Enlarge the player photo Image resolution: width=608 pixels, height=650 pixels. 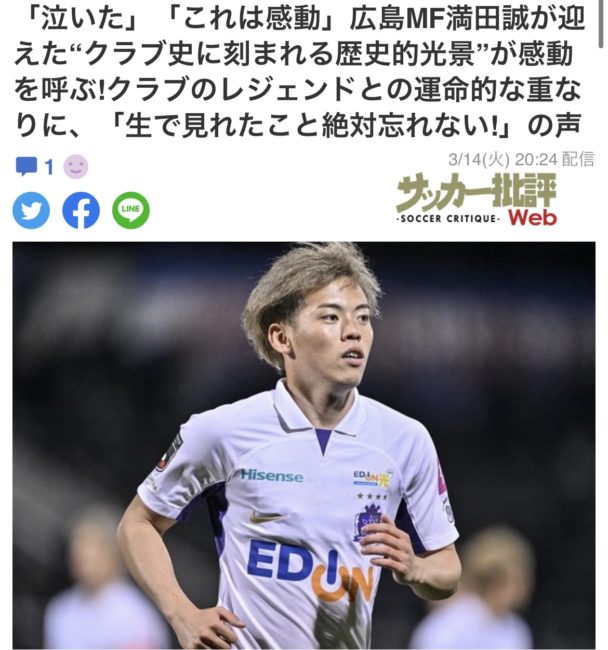pos(304,446)
